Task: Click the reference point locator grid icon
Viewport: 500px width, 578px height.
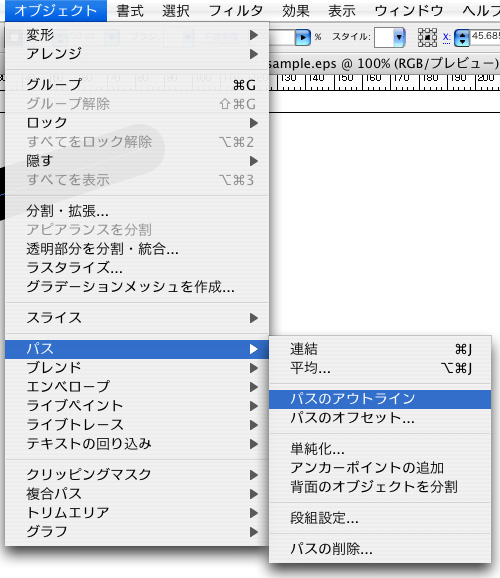Action: tap(427, 38)
